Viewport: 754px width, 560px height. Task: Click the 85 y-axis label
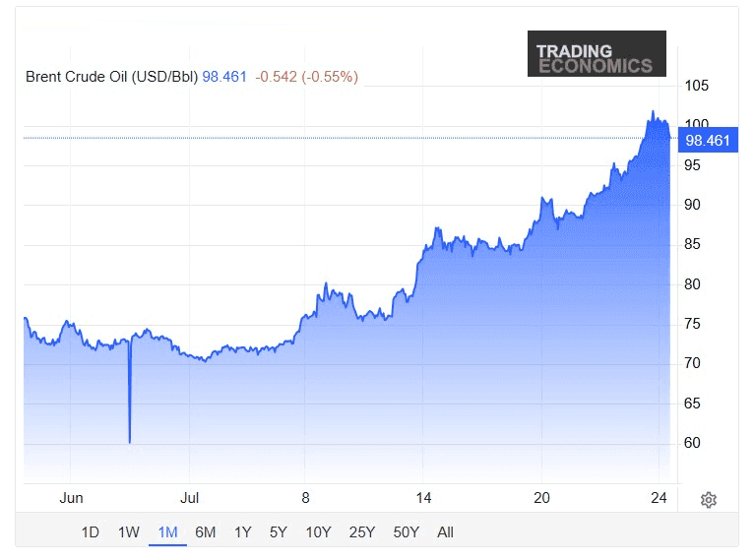click(692, 244)
